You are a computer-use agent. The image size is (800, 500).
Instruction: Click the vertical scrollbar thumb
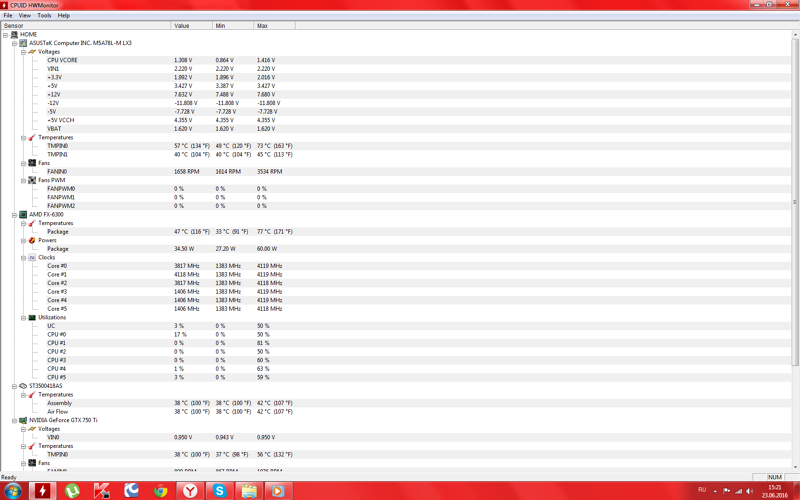point(795,202)
